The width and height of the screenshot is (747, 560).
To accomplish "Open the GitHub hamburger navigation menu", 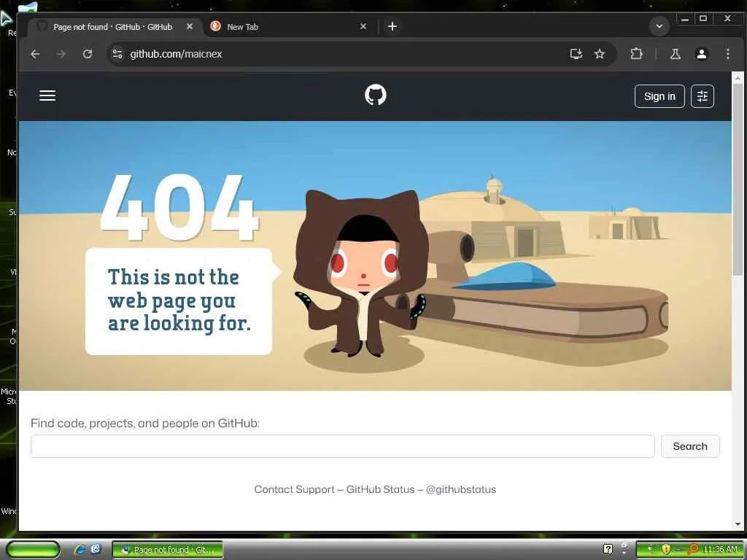I will 47,96.
